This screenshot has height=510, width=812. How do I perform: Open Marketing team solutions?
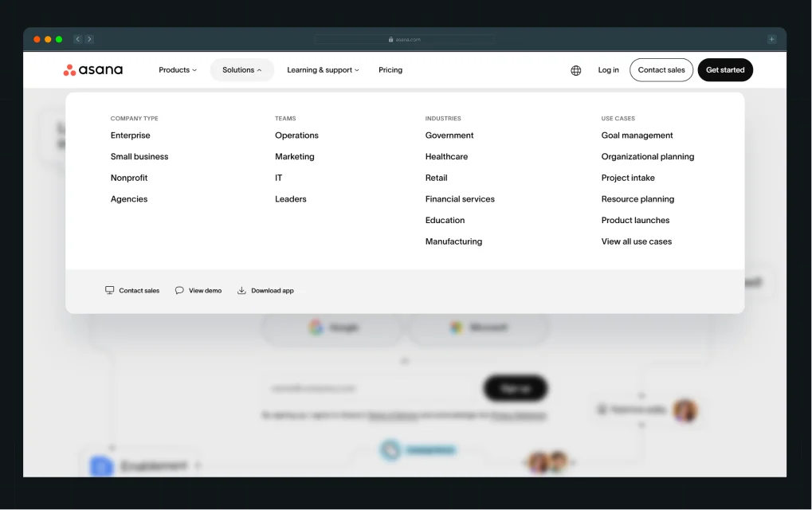295,156
